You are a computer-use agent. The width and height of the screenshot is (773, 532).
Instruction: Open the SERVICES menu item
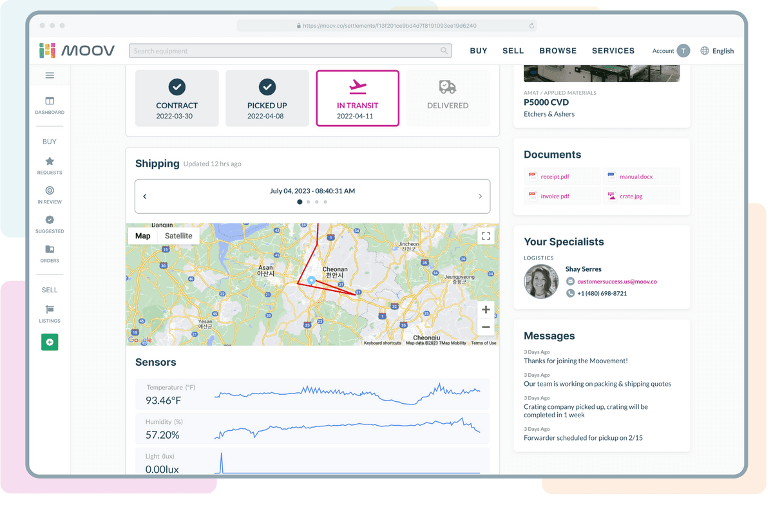pos(613,51)
